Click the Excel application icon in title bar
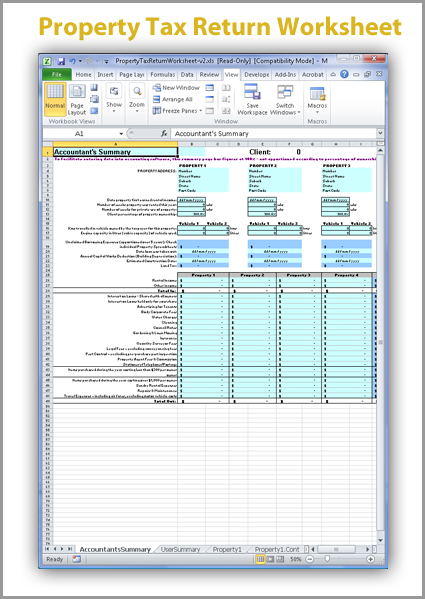 [47, 61]
